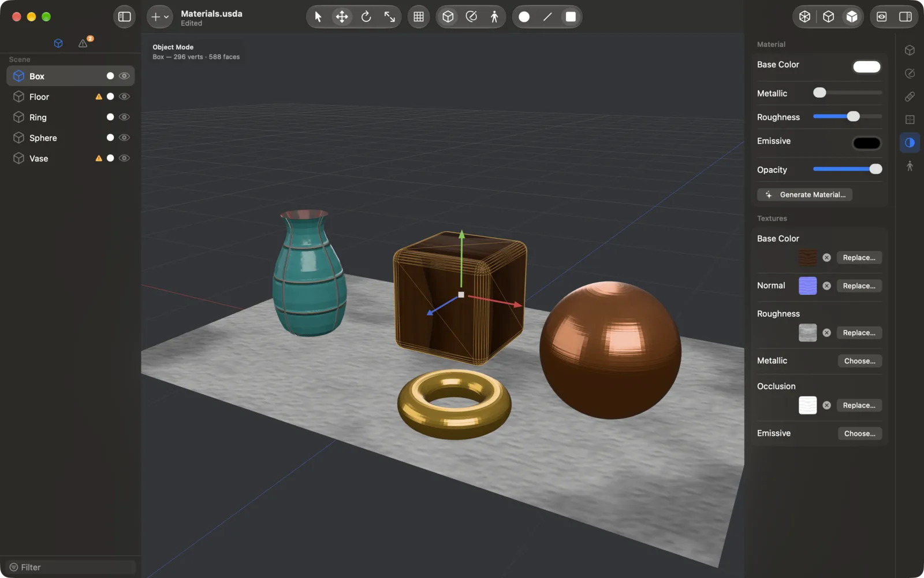This screenshot has width=924, height=578.
Task: Open the material inspector tab
Action: [x=910, y=142]
